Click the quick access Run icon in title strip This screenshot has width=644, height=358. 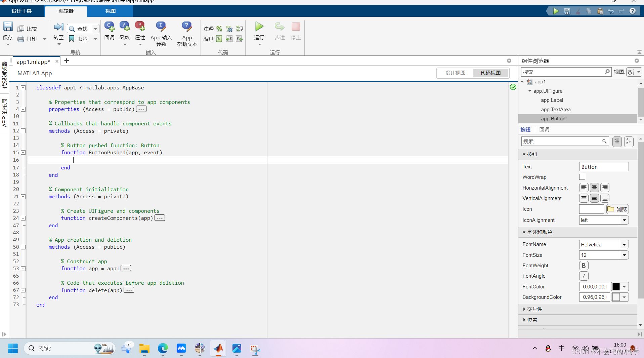[556, 11]
